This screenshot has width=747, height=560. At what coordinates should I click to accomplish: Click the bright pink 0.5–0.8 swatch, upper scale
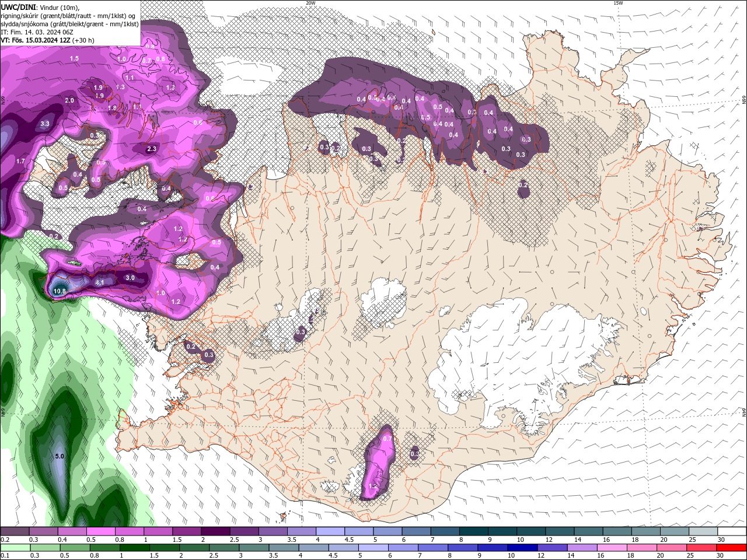(100, 531)
